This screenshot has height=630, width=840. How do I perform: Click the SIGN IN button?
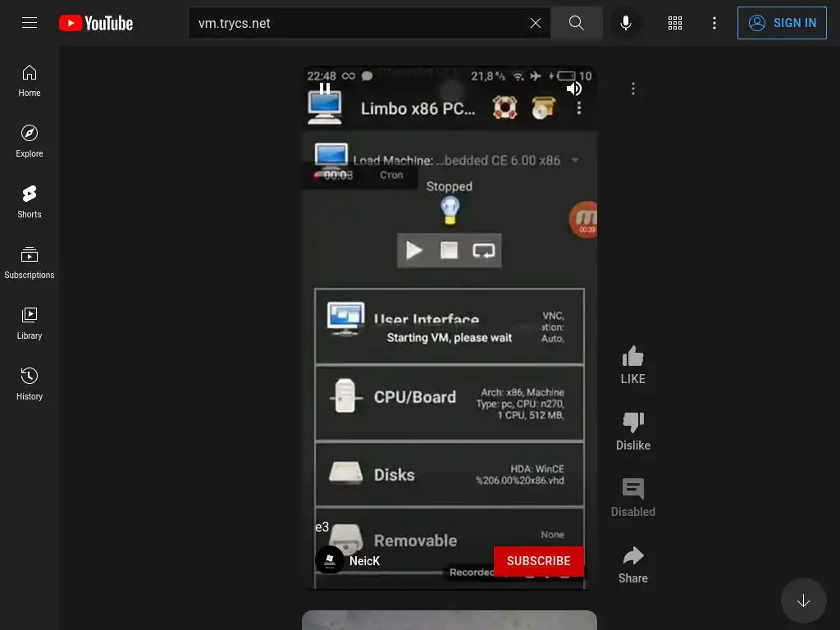pos(782,23)
